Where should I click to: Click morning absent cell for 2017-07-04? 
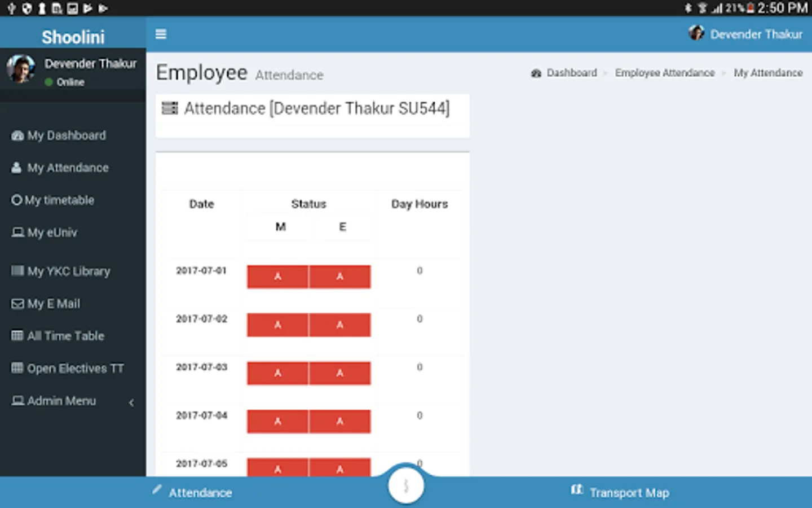tap(278, 422)
